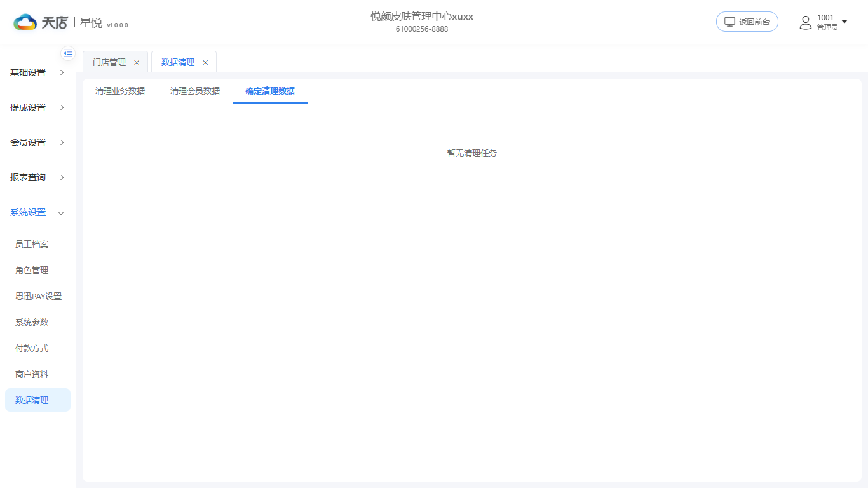Viewport: 868px width, 488px height.
Task: Open 思迅PAY设置 in the sidebar
Action: coord(37,296)
